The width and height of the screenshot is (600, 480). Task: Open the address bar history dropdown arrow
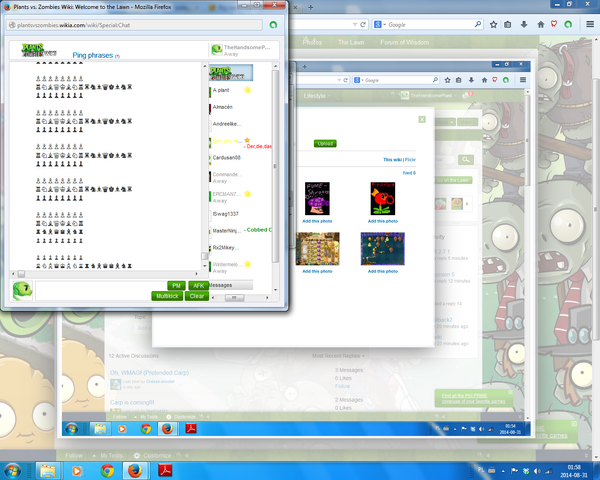(354, 24)
